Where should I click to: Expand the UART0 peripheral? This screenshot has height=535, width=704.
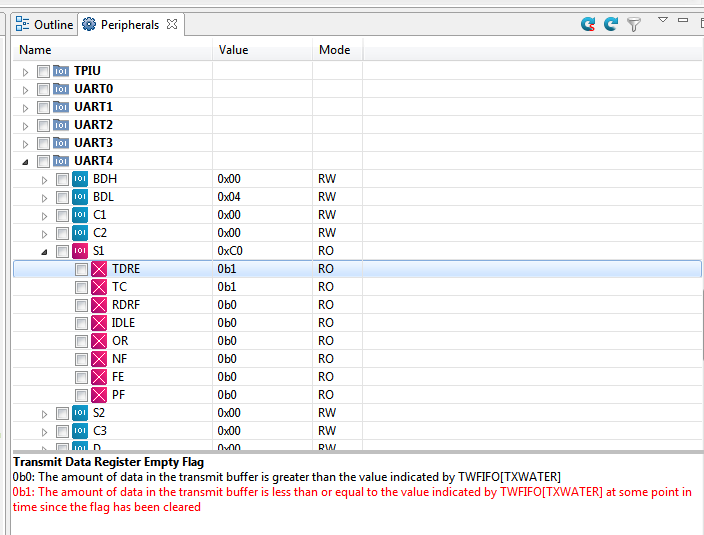point(26,90)
